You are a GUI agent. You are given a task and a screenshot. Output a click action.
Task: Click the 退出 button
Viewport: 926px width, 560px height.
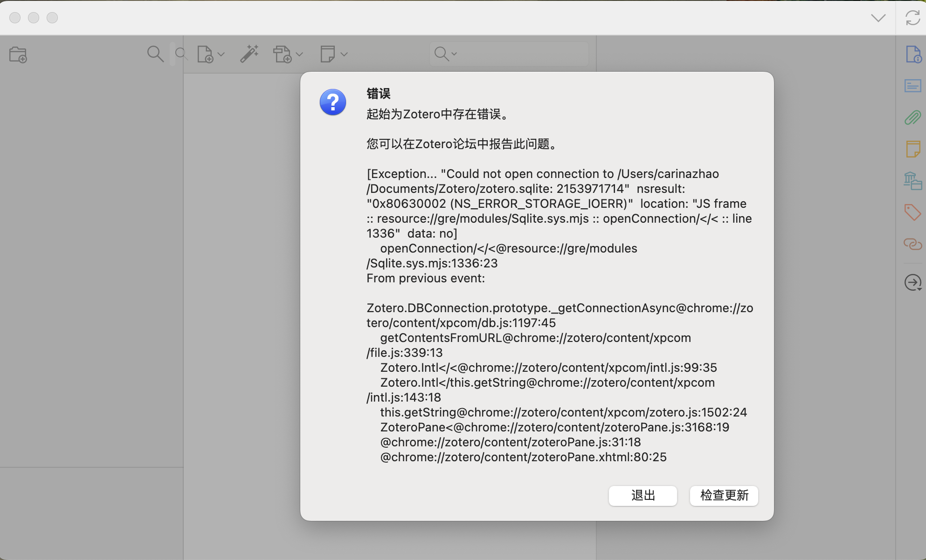pos(643,495)
